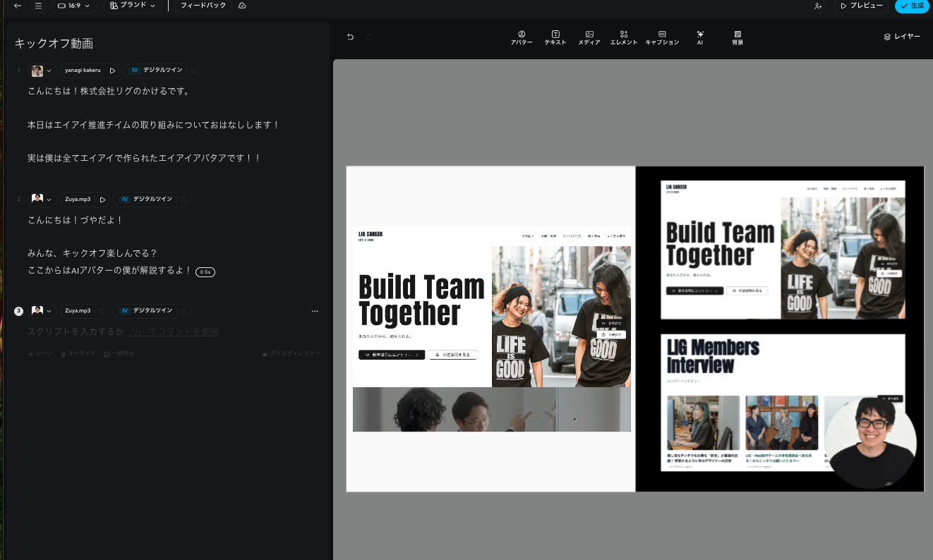Click the add collaborator icon
Image resolution: width=933 pixels, height=560 pixels.
click(x=817, y=6)
